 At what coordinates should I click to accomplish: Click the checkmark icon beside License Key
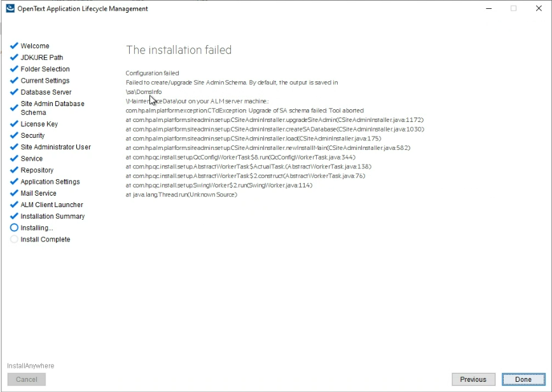(15, 124)
